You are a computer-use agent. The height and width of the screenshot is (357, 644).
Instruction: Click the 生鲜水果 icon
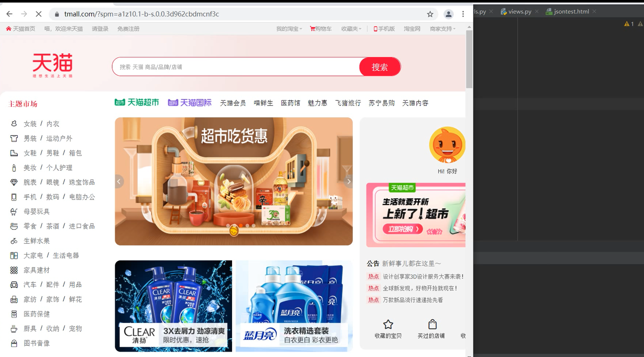click(14, 241)
